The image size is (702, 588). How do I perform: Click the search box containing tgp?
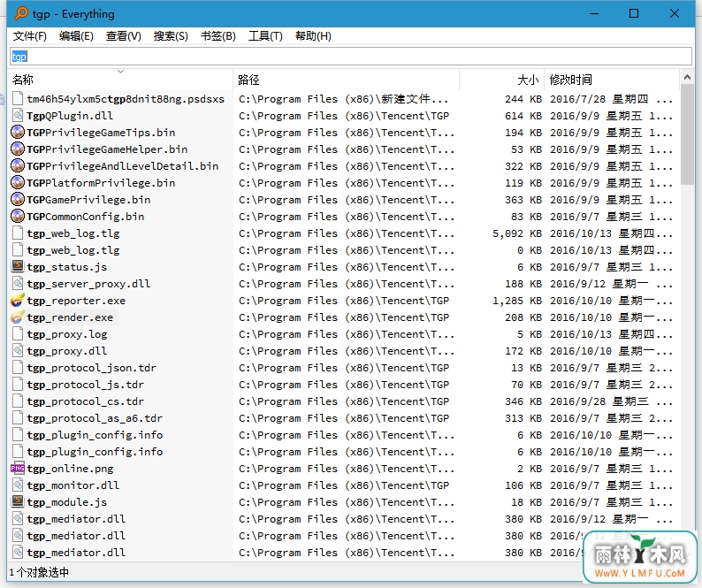[351, 57]
